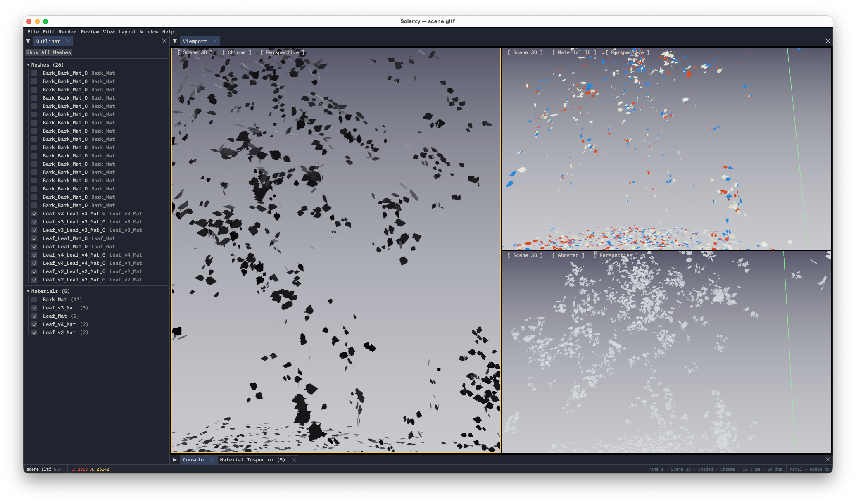Collapse the Meshes (26) section
This screenshot has height=504, width=856.
[x=28, y=65]
